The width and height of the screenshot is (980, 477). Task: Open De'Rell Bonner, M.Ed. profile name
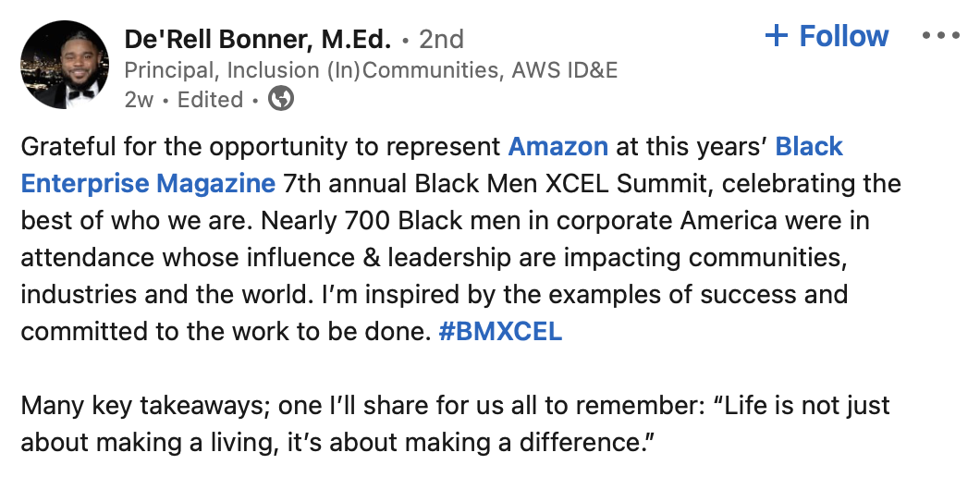point(258,40)
